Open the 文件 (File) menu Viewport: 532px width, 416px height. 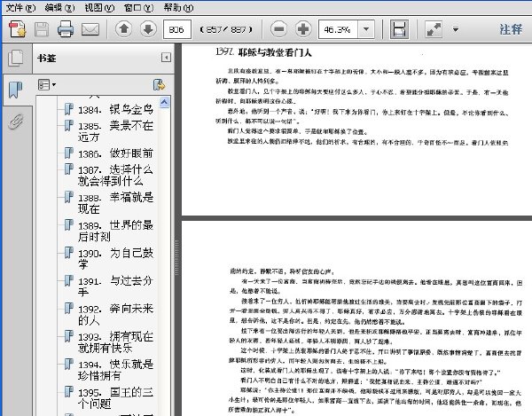tap(20, 7)
